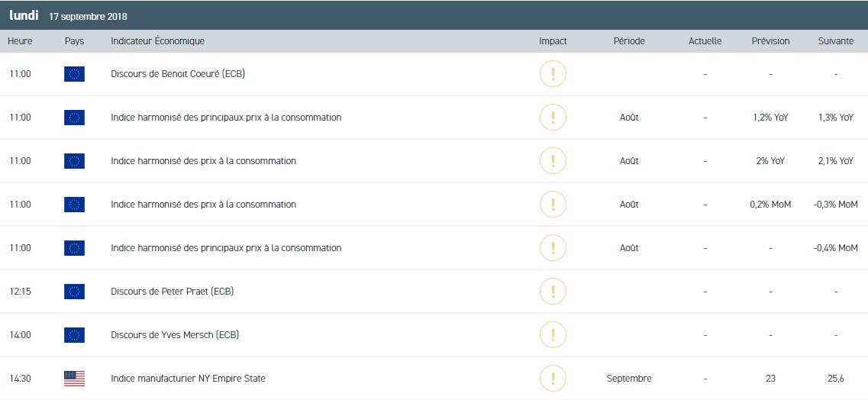Click the impact icon in the 1,2% YoY row
This screenshot has height=400, width=868.
[x=552, y=118]
